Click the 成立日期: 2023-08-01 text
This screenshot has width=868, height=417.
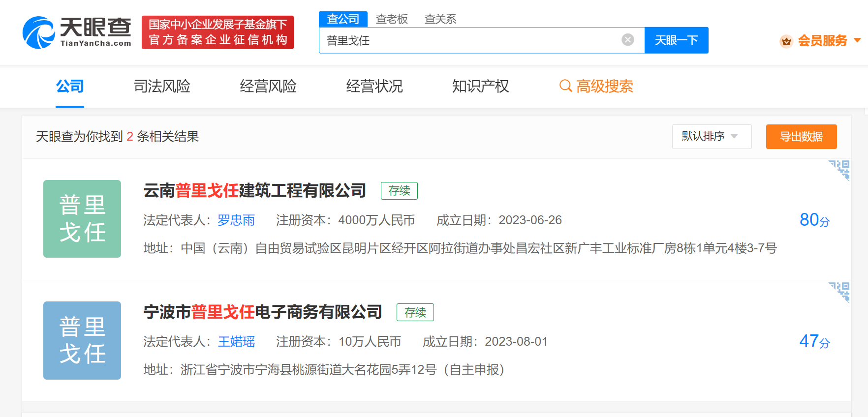[x=485, y=341]
